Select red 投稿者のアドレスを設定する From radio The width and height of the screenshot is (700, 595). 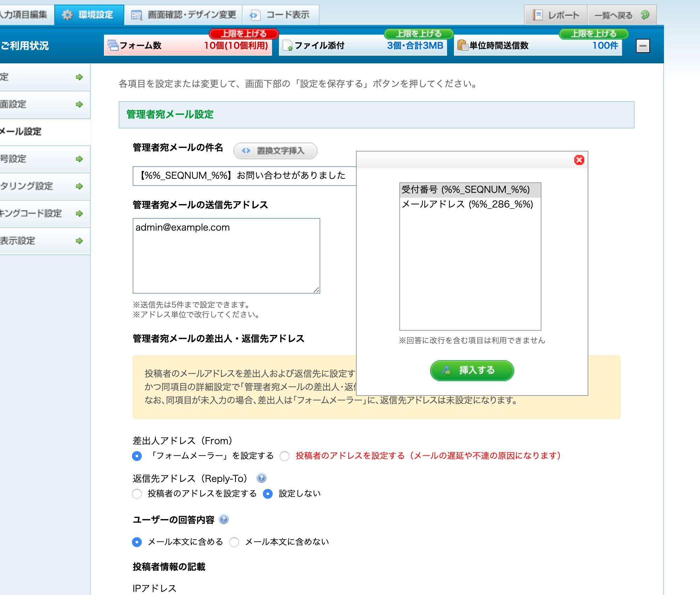tap(285, 456)
